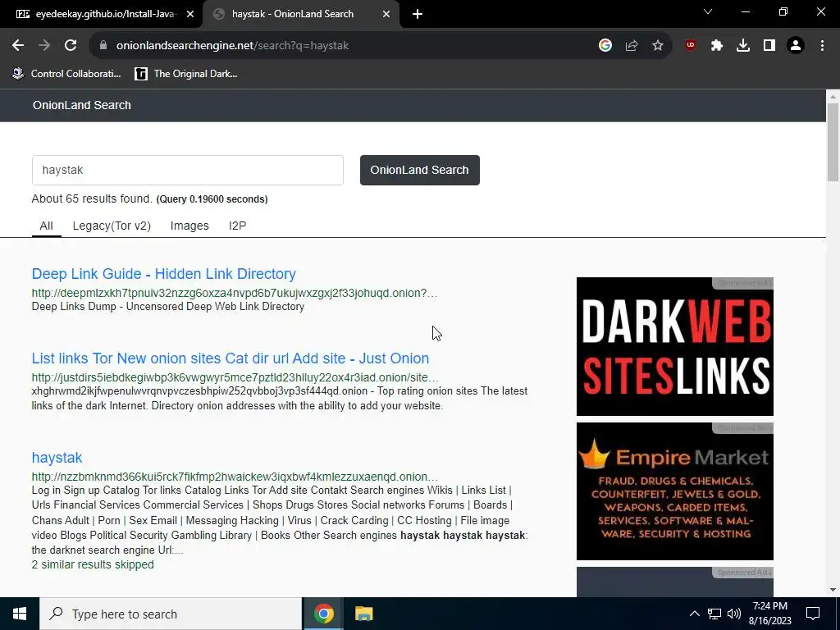840x630 pixels.
Task: Click the nzzbmknmd366 onion URL
Action: pos(235,477)
